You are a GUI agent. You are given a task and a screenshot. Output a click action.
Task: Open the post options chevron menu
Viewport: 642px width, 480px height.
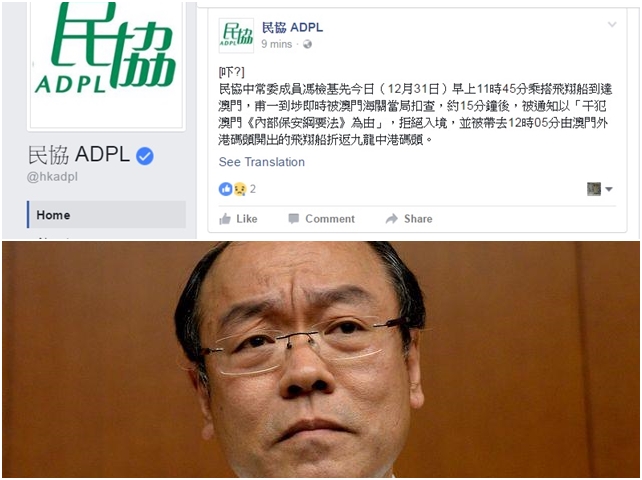point(612,25)
